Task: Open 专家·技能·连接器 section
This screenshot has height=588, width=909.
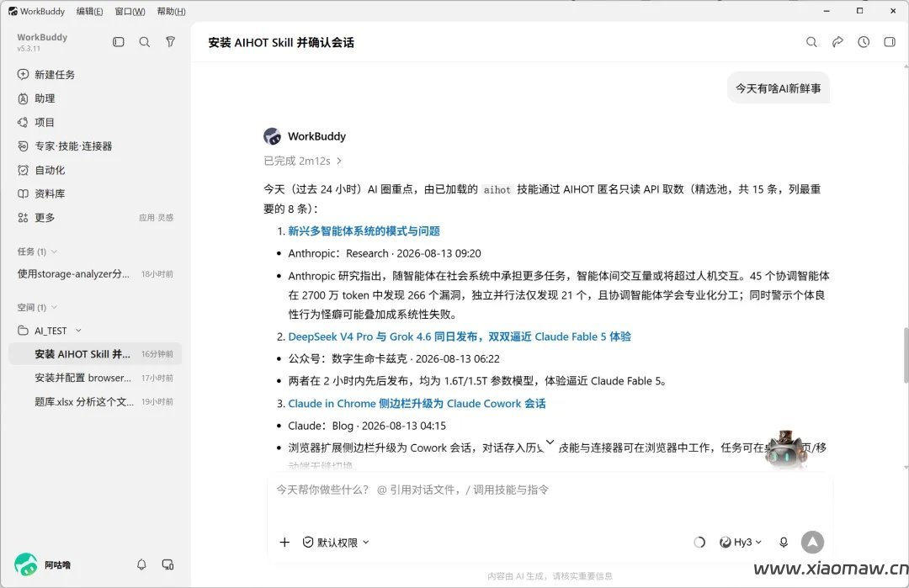Action: coord(65,146)
